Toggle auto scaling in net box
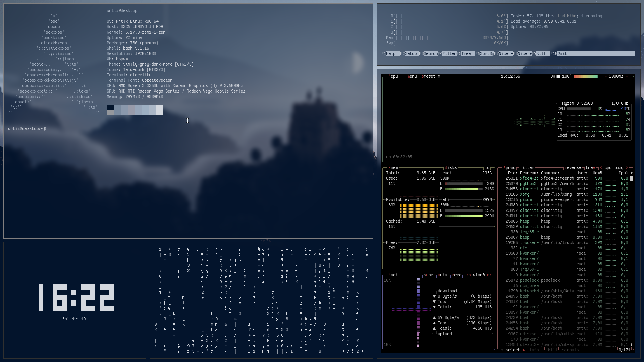Viewport: 644px width, 362px height. pyautogui.click(x=442, y=275)
